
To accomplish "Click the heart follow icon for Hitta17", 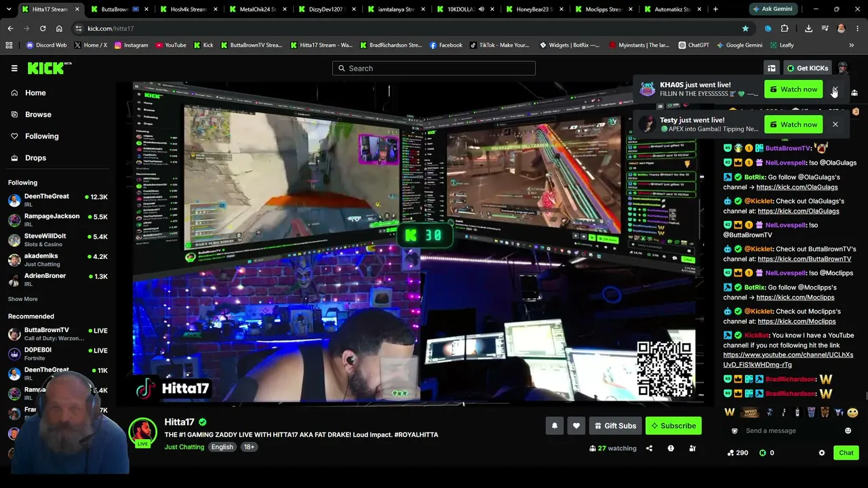I will (x=576, y=426).
